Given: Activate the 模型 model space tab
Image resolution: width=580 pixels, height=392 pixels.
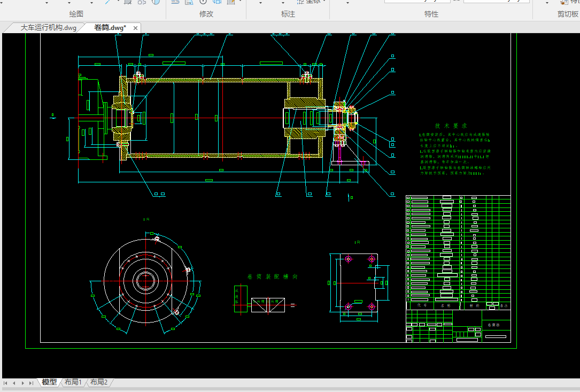Looking at the screenshot, I should click(49, 382).
